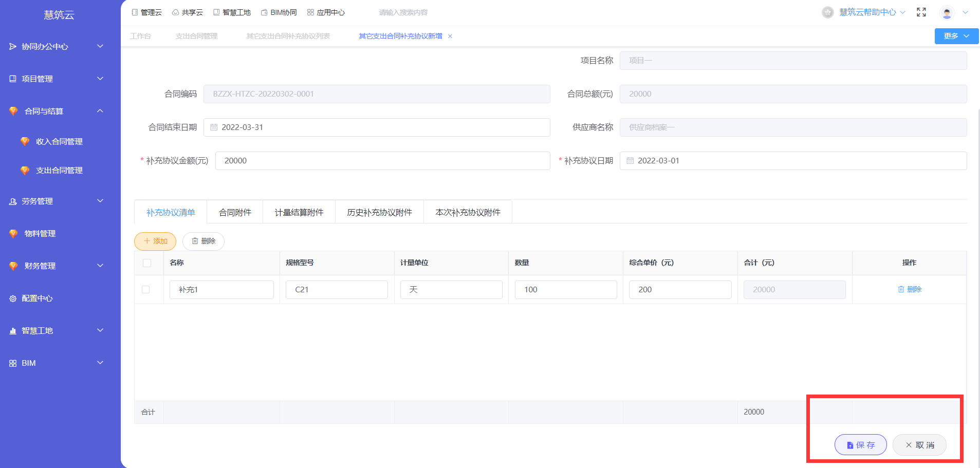Click the 添加 button

[155, 241]
